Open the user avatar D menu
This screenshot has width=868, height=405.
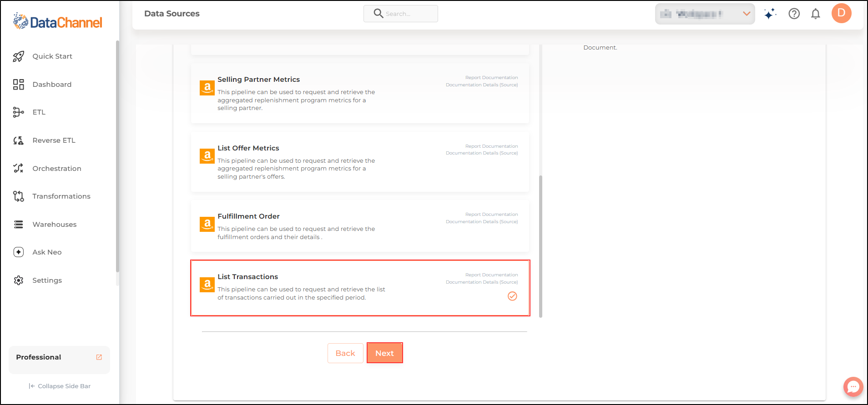(x=842, y=13)
